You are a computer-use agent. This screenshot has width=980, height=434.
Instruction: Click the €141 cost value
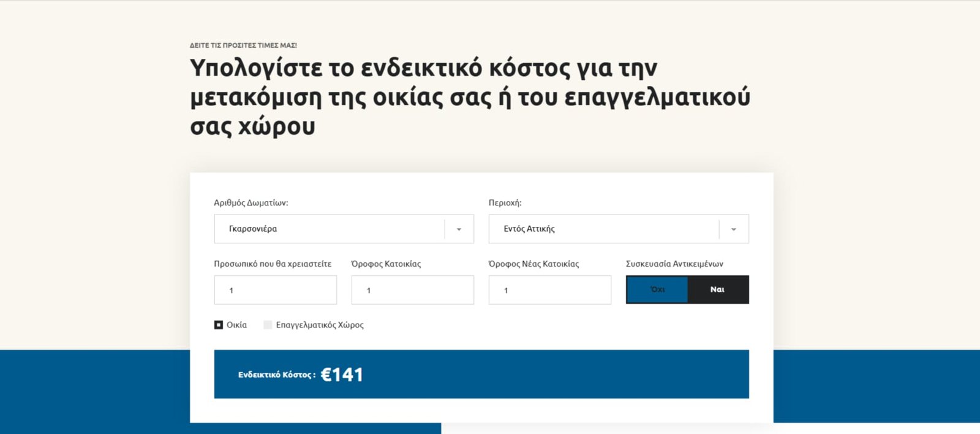(342, 375)
